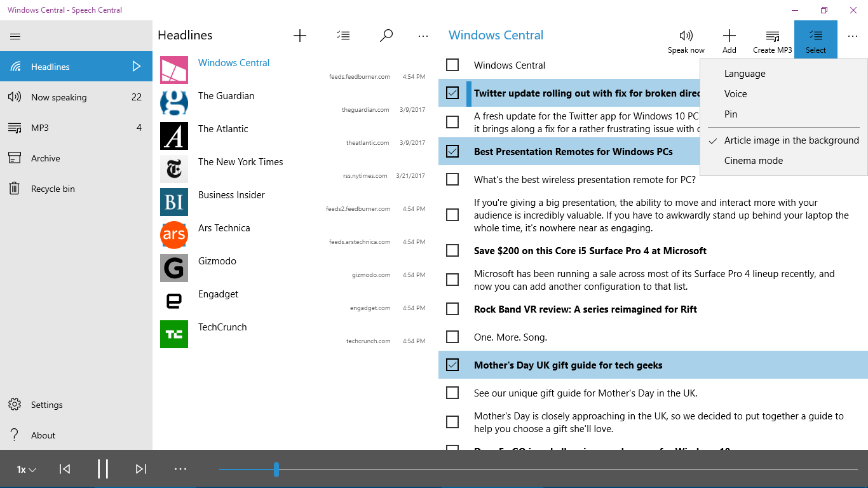Click the Engadget feed logo
The height and width of the screenshot is (488, 868).
pos(174,301)
